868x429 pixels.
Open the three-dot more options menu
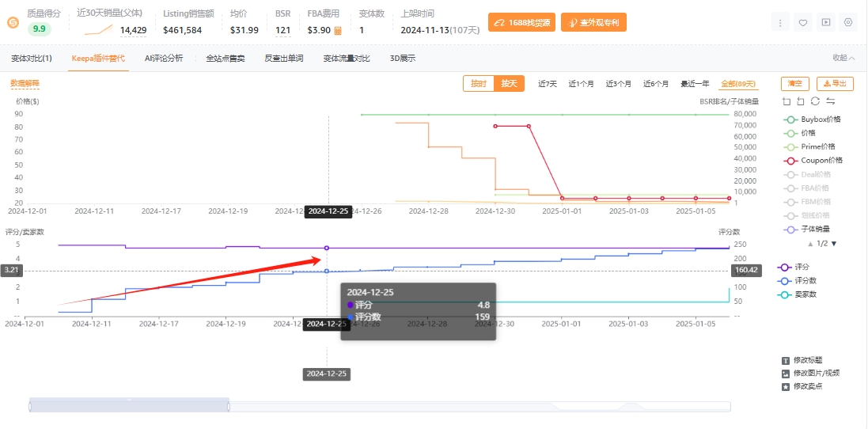pos(780,23)
